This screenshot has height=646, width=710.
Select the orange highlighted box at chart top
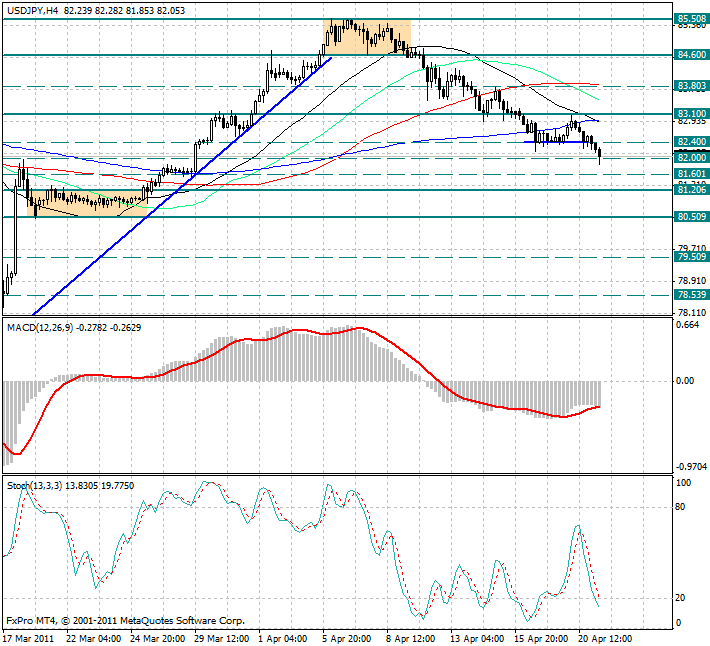pyautogui.click(x=367, y=36)
